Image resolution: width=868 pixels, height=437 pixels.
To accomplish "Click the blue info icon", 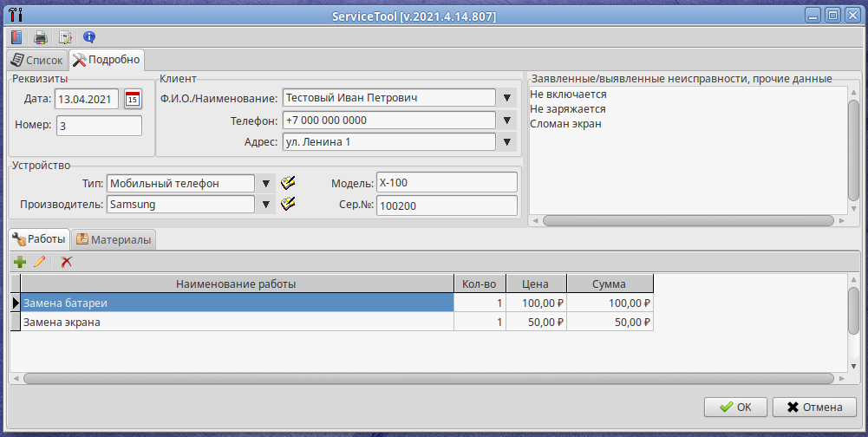I will coord(88,37).
